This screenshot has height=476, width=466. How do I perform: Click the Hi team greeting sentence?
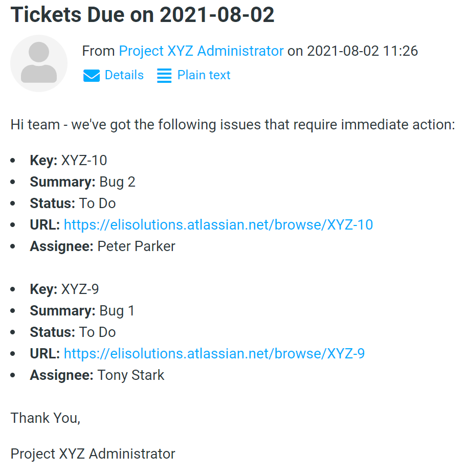pyautogui.click(x=233, y=125)
